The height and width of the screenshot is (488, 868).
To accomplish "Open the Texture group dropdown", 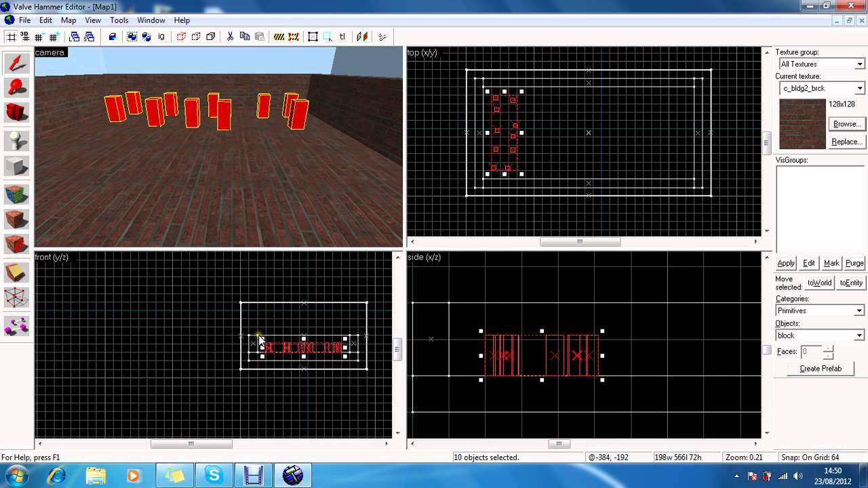I will (x=859, y=64).
